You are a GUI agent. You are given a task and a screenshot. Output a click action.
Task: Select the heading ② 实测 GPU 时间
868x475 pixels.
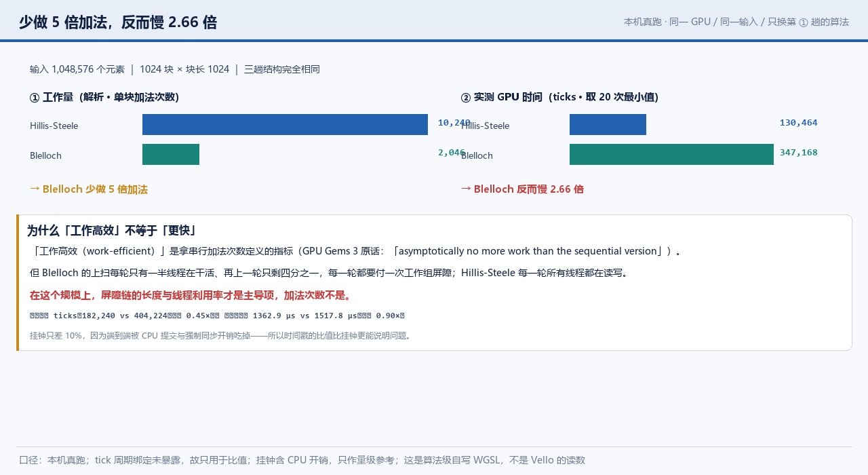tap(559, 97)
